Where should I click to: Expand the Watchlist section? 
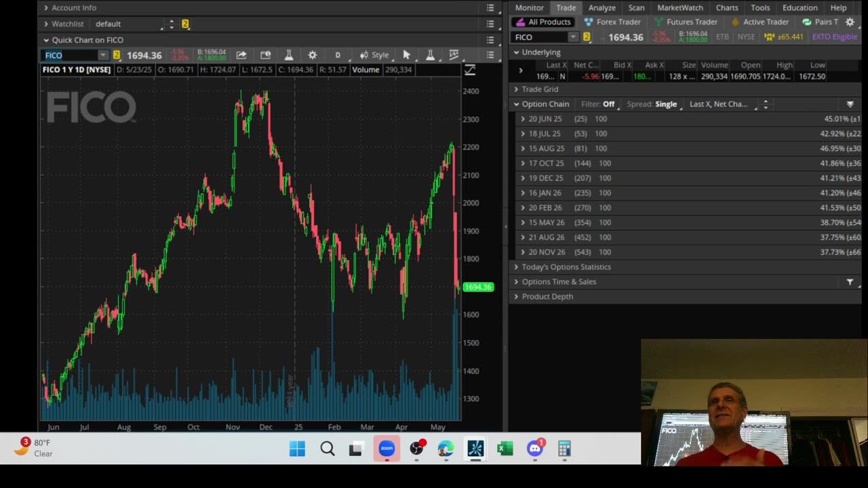[46, 24]
